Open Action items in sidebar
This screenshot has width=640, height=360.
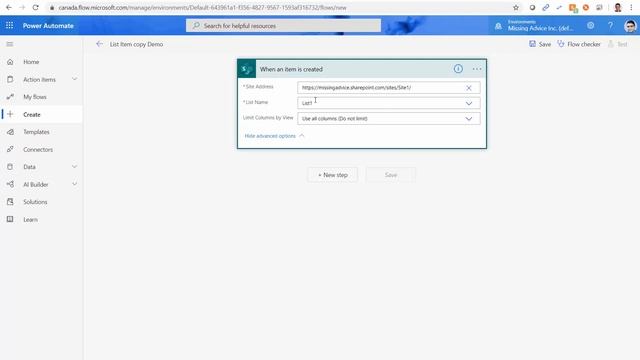[39, 80]
